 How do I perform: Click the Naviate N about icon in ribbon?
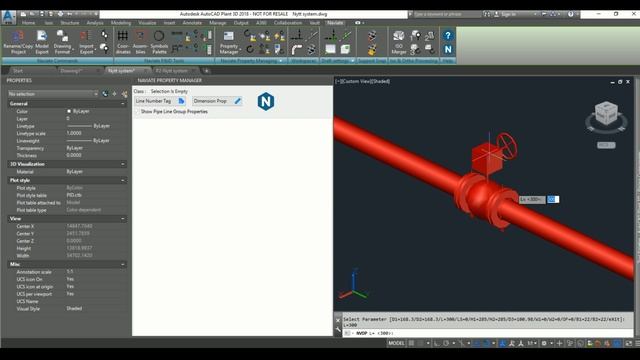448,49
